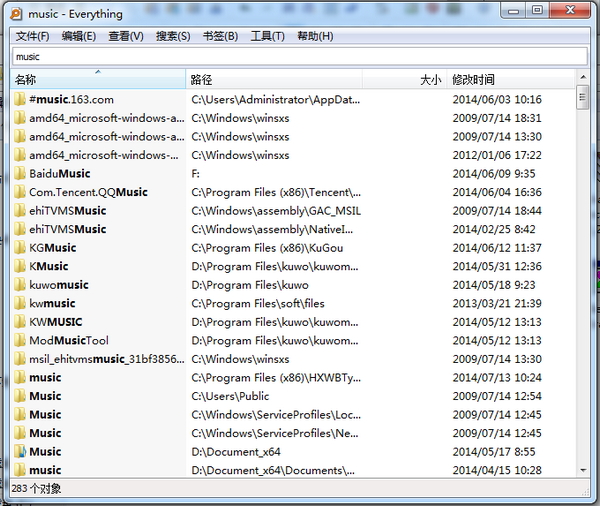Open the 书签(B) menu

click(220, 37)
